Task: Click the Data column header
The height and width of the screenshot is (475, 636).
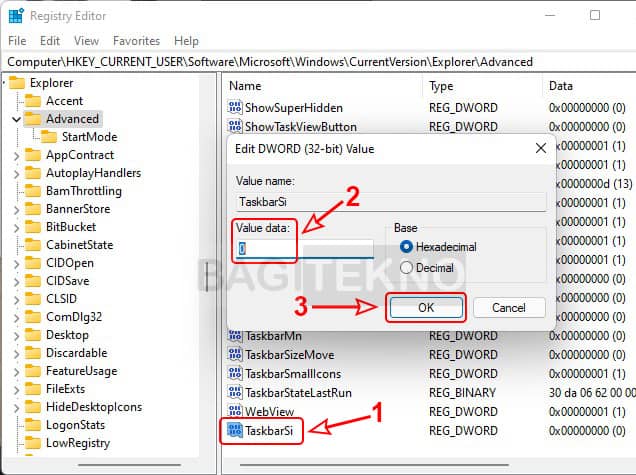Action: pyautogui.click(x=590, y=86)
